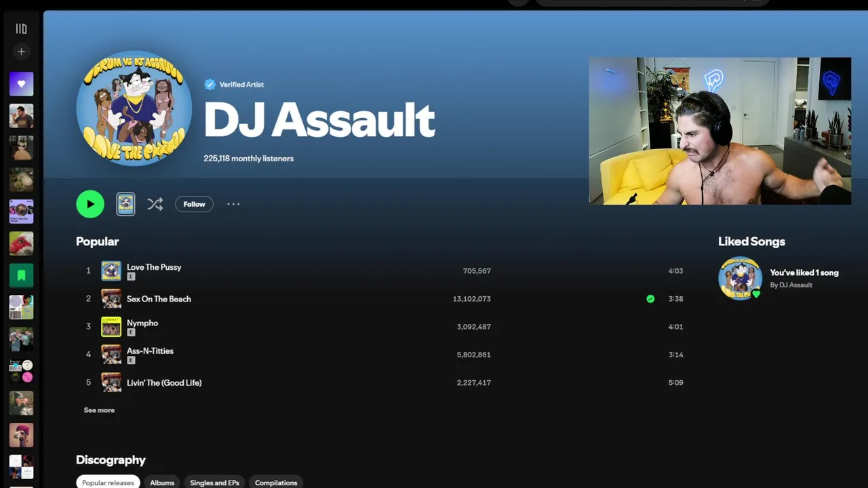The image size is (868, 488).
Task: Open Sex On The Beach track title
Action: (159, 299)
